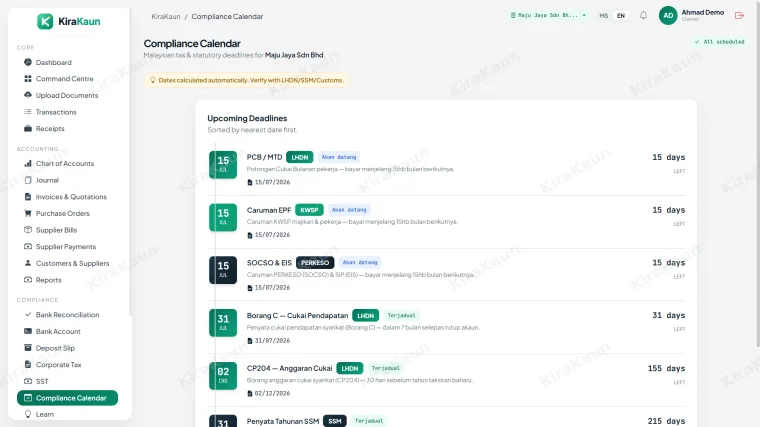Click the 155 days remaining text
Image resolution: width=760 pixels, height=427 pixels.
pyautogui.click(x=666, y=368)
